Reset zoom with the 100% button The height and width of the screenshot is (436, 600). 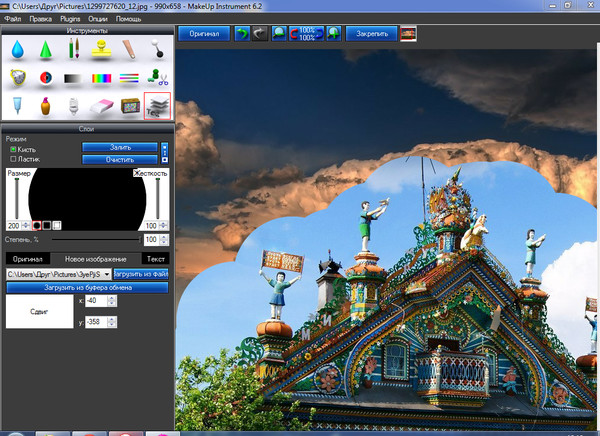click(307, 34)
